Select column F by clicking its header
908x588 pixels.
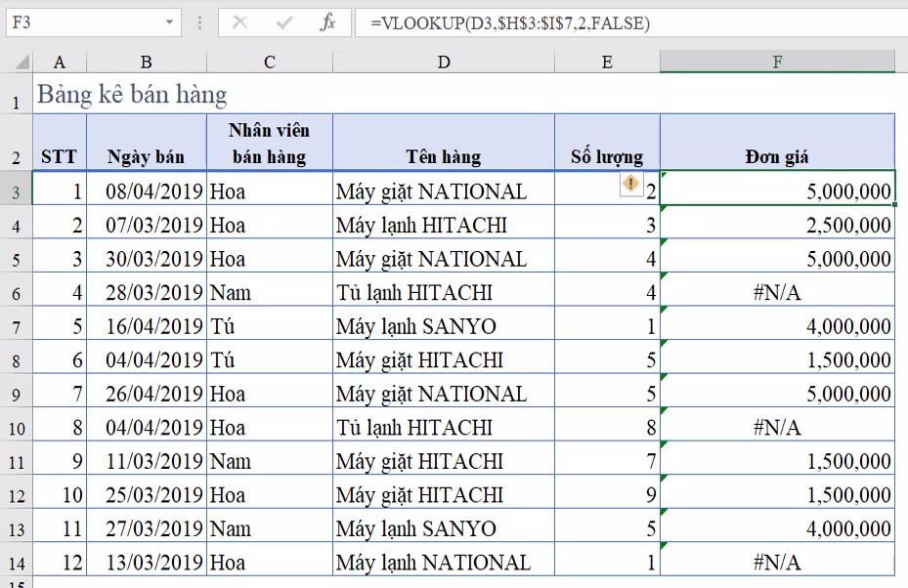click(775, 61)
